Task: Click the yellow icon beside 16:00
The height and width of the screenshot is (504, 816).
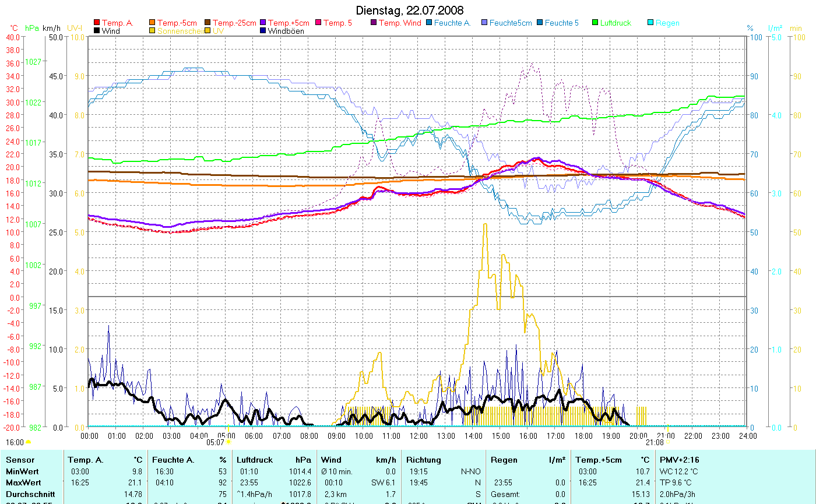Action: tap(29, 442)
